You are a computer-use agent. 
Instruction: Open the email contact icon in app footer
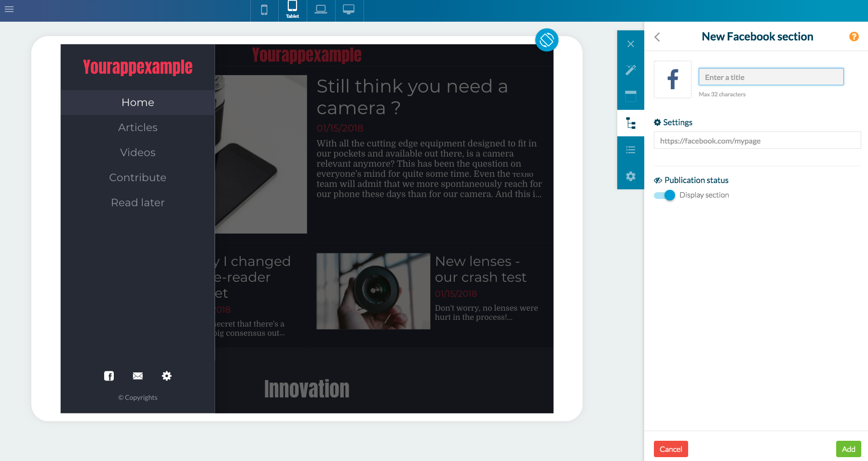pyautogui.click(x=137, y=376)
